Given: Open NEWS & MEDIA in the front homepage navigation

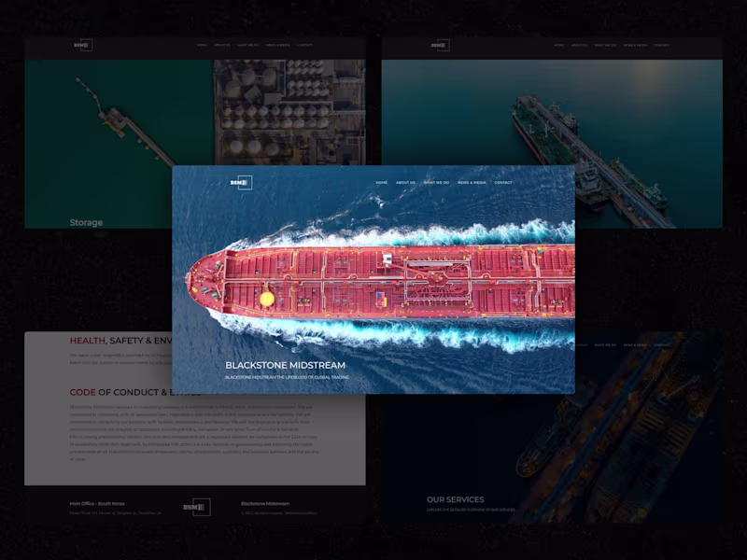Looking at the screenshot, I should [x=472, y=182].
